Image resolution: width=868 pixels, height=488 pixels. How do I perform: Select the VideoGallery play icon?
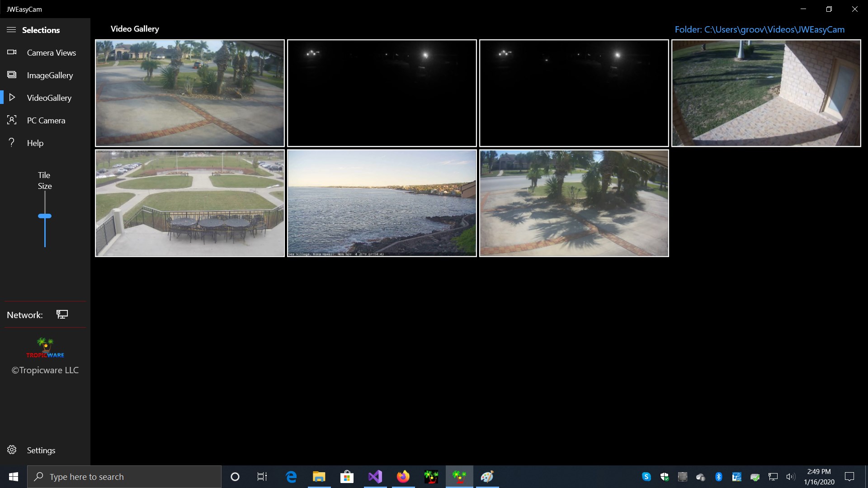tap(12, 98)
